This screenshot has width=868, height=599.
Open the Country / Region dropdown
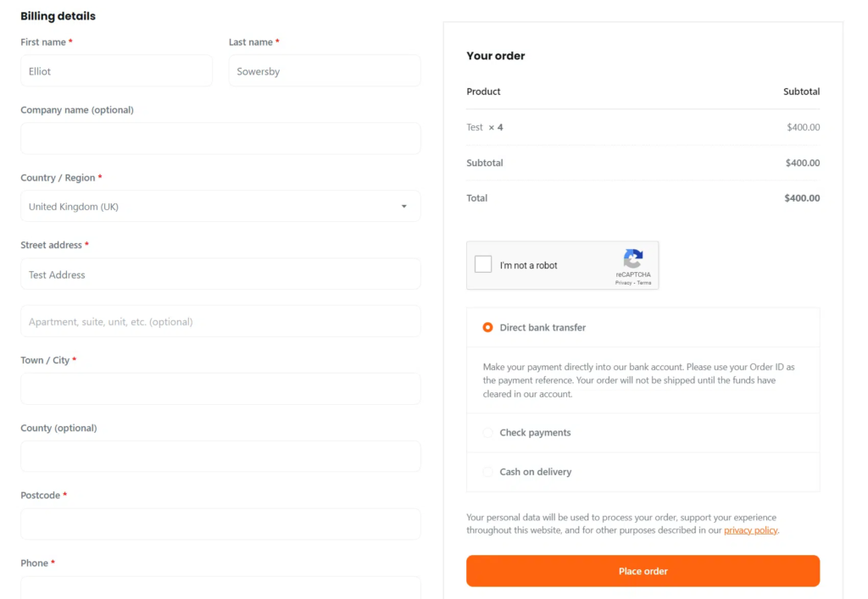(220, 207)
